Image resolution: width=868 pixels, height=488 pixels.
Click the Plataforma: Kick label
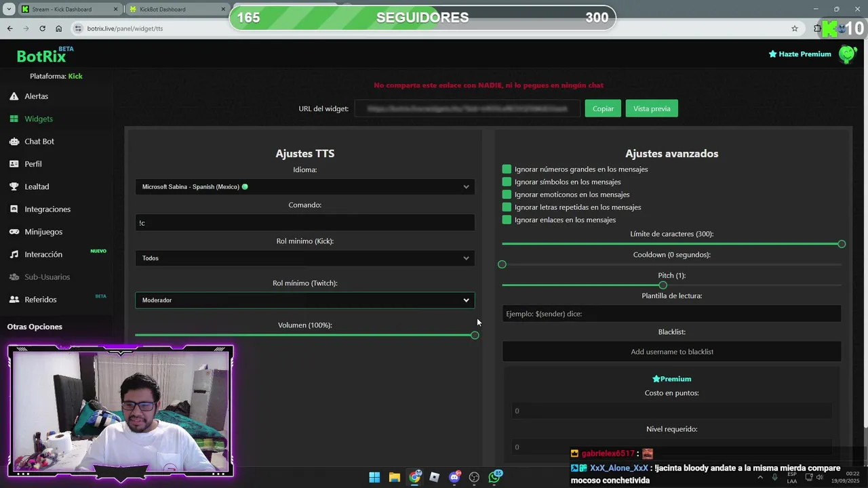point(56,76)
